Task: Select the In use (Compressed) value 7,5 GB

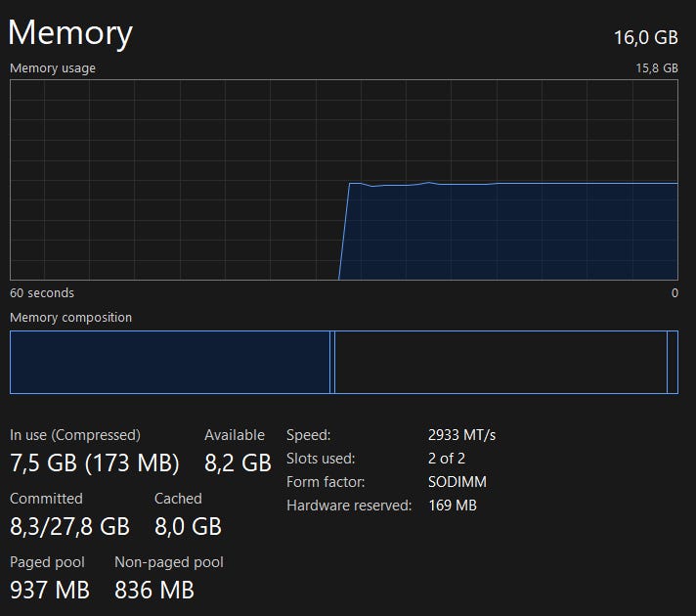Action: coord(95,462)
